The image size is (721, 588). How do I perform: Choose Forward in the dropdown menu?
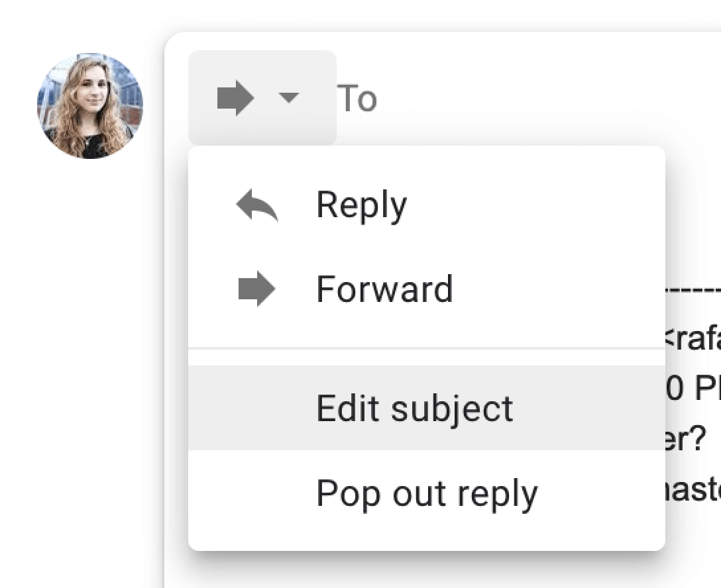tap(385, 288)
